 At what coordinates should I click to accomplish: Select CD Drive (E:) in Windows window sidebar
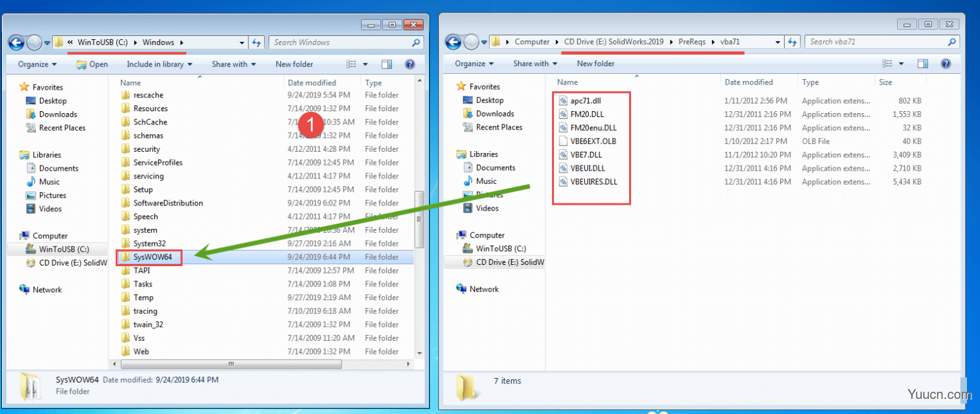tap(66, 263)
